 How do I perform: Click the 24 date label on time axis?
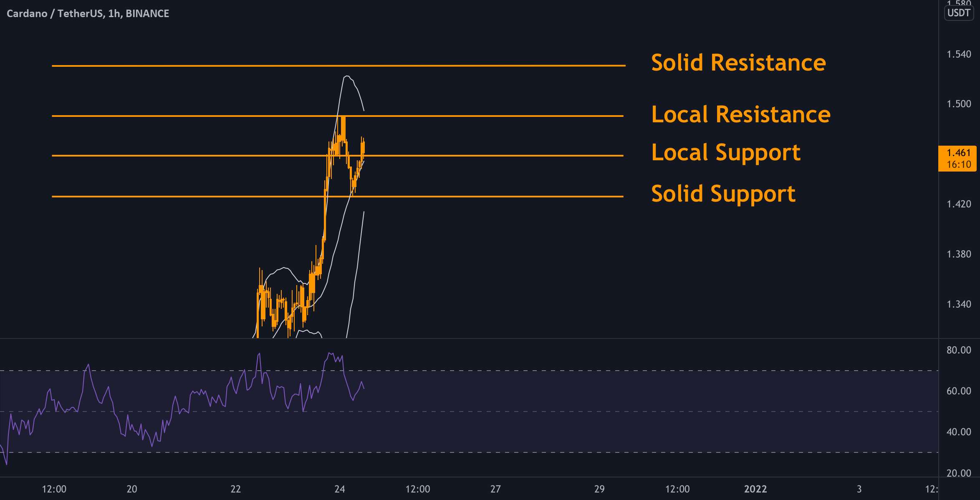click(x=340, y=489)
